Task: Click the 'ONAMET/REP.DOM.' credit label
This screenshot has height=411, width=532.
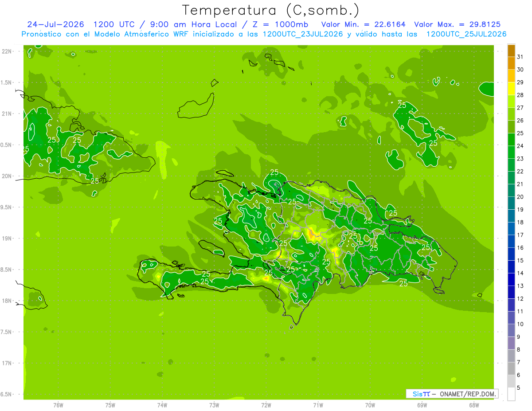Action: 468,394
